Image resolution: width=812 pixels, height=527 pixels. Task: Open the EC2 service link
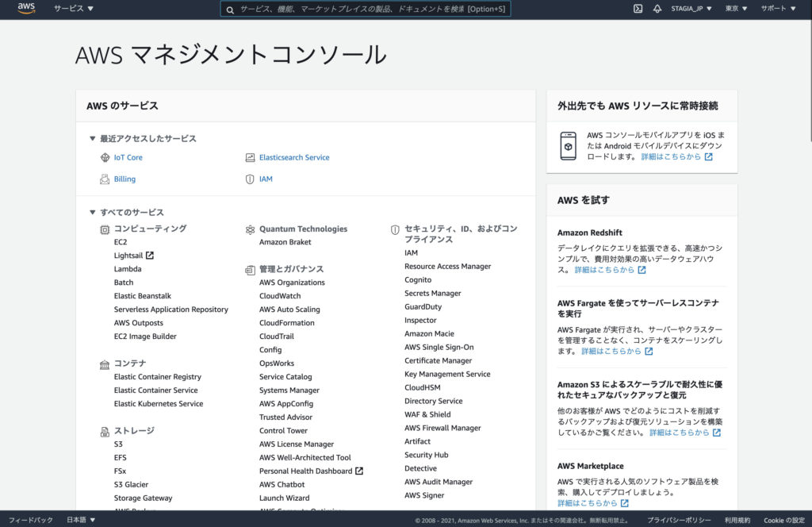point(121,242)
